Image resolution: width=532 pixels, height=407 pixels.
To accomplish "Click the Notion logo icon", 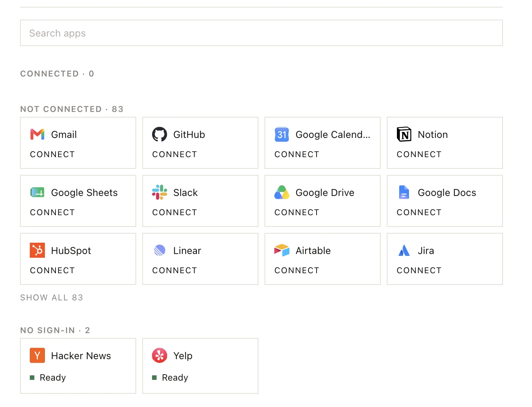I will 404,135.
